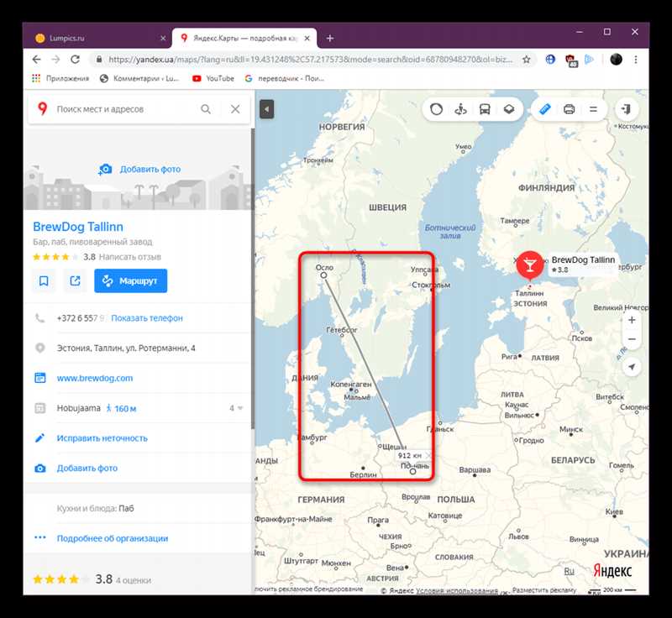
Task: Bookmark this page with the star
Action: pos(527,60)
